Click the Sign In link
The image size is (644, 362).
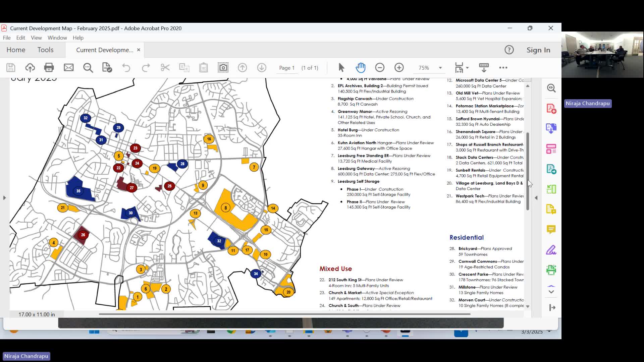(538, 50)
